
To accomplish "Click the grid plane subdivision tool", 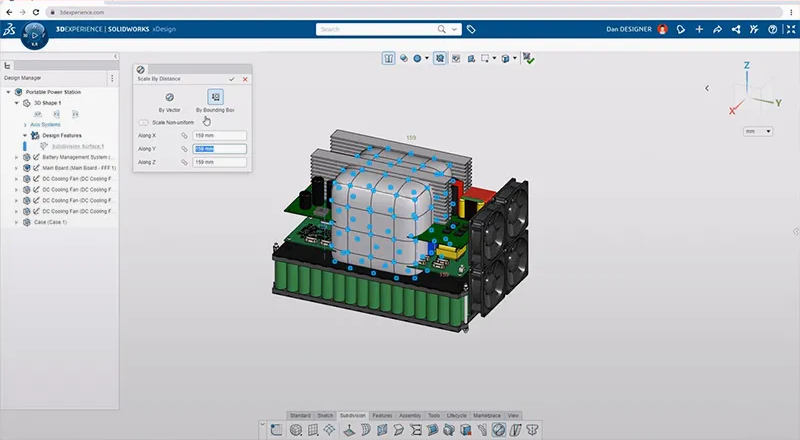I will click(x=313, y=430).
